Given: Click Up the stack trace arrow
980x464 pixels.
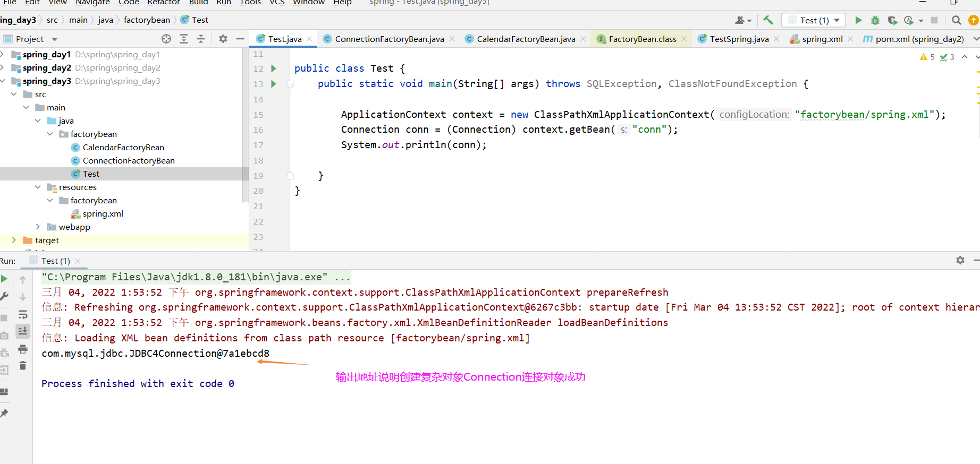Looking at the screenshot, I should click(x=23, y=279).
